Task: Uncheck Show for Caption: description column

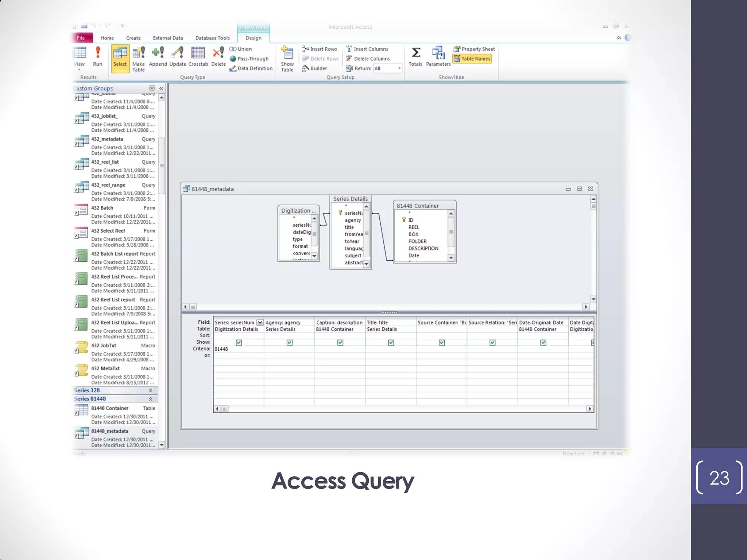Action: click(340, 342)
